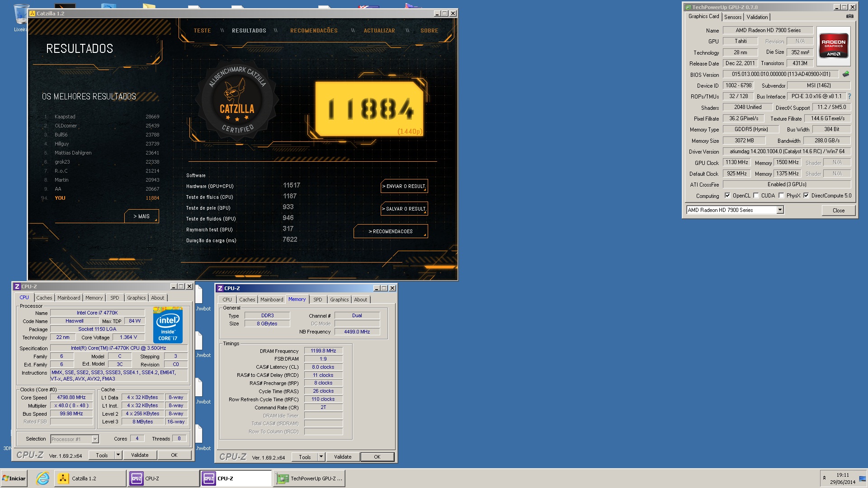Image resolution: width=868 pixels, height=488 pixels.
Task: Open SPD tab in CPU-Z Memory window
Action: 318,300
